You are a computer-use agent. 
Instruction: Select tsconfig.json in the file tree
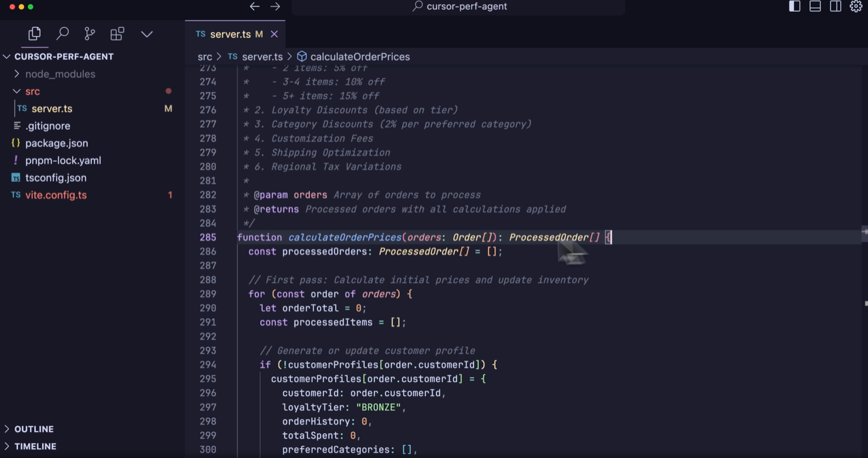(56, 177)
